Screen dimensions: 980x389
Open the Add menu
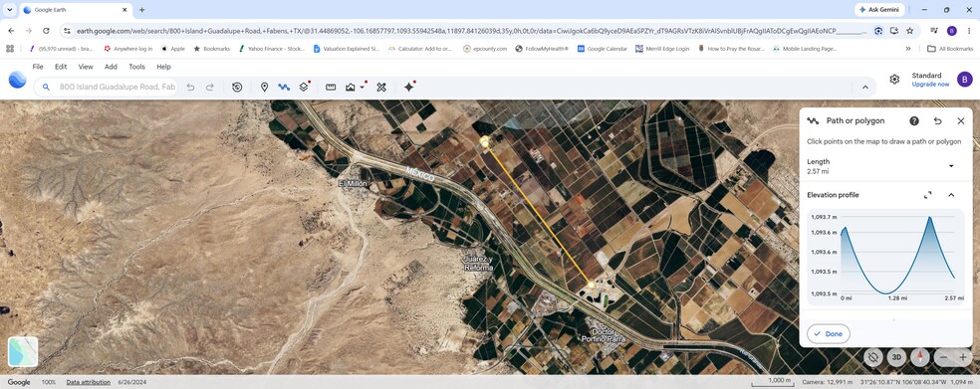[111, 67]
